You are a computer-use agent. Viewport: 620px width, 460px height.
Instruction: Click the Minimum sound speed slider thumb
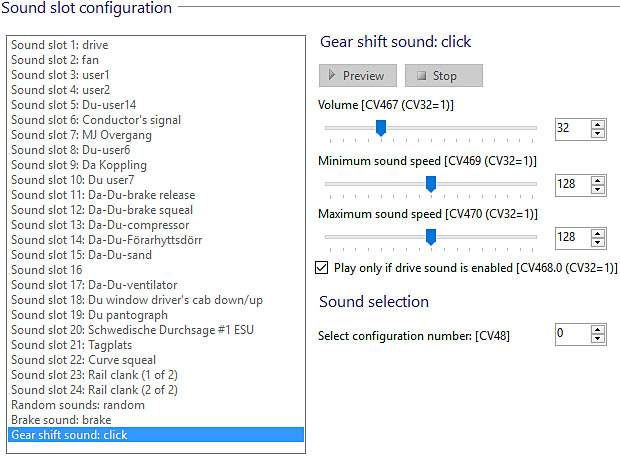click(x=431, y=183)
